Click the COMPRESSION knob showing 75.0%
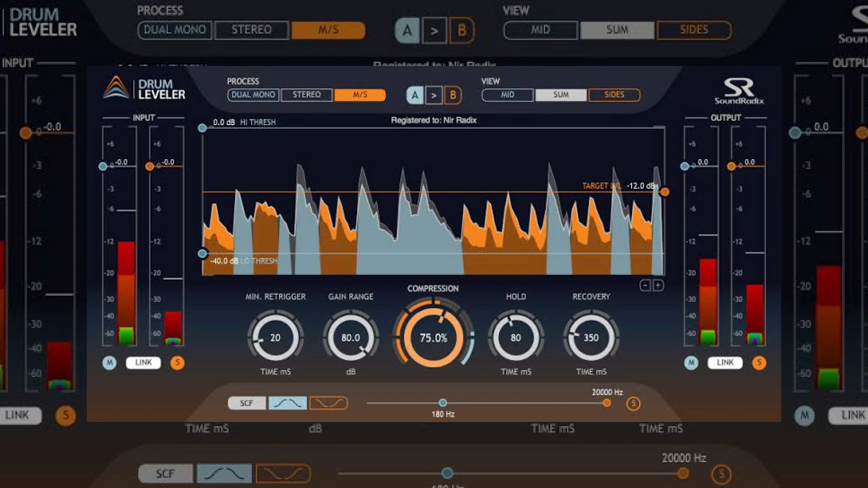The image size is (868, 488). tap(433, 338)
